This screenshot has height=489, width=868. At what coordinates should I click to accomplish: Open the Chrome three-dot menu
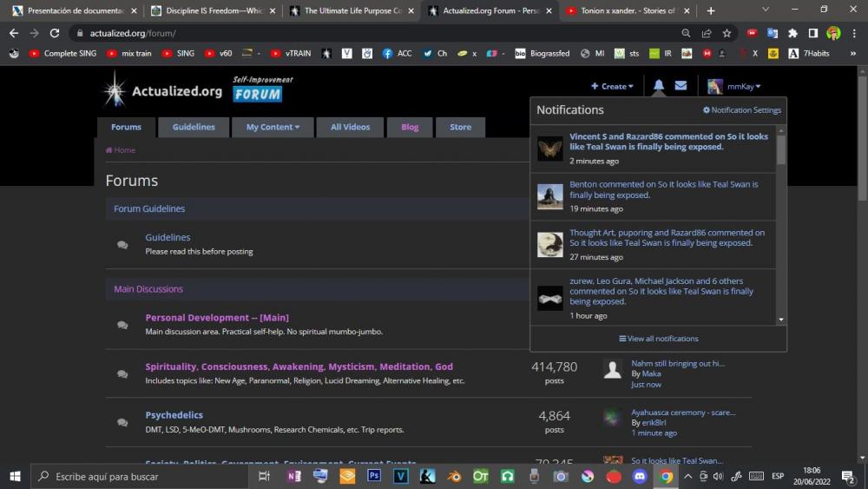pos(854,33)
